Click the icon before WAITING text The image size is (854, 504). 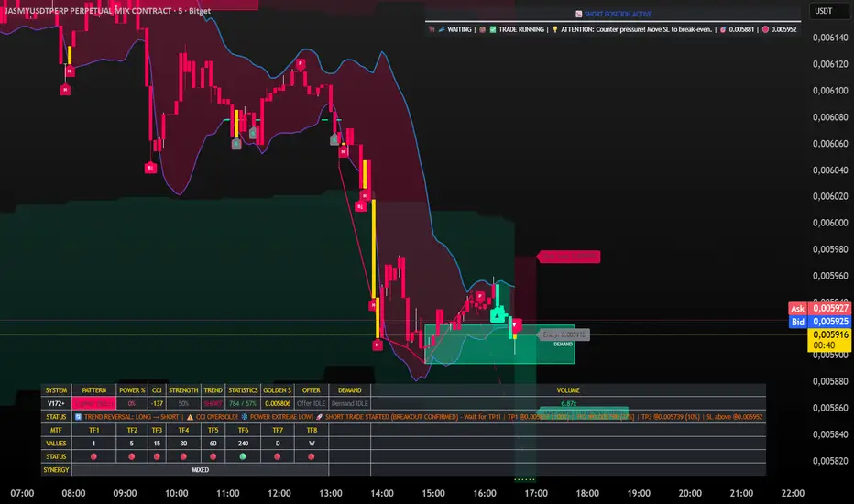pos(441,29)
